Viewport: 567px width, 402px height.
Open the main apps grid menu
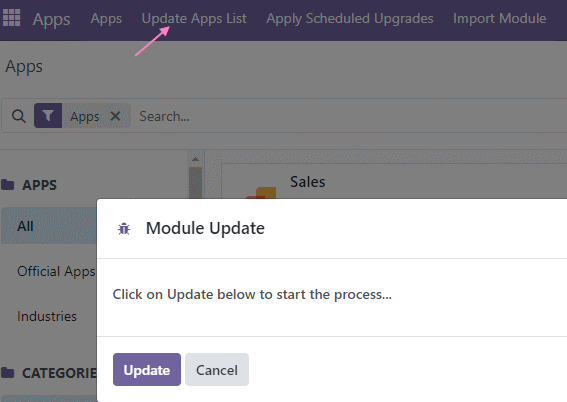pos(12,18)
